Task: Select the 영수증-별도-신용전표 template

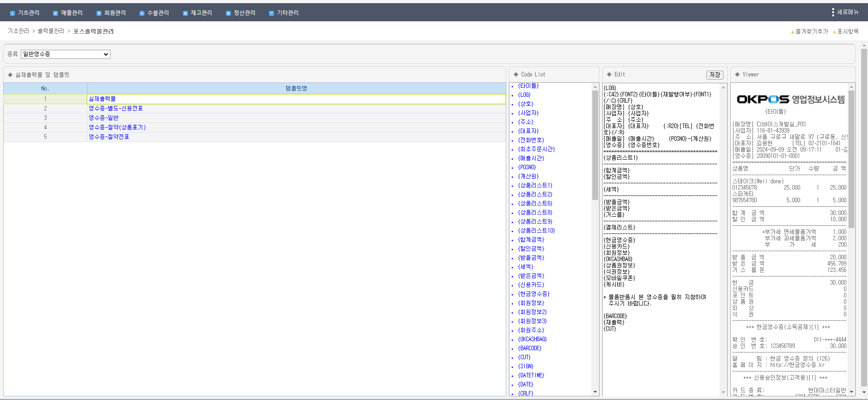Action: [x=116, y=109]
